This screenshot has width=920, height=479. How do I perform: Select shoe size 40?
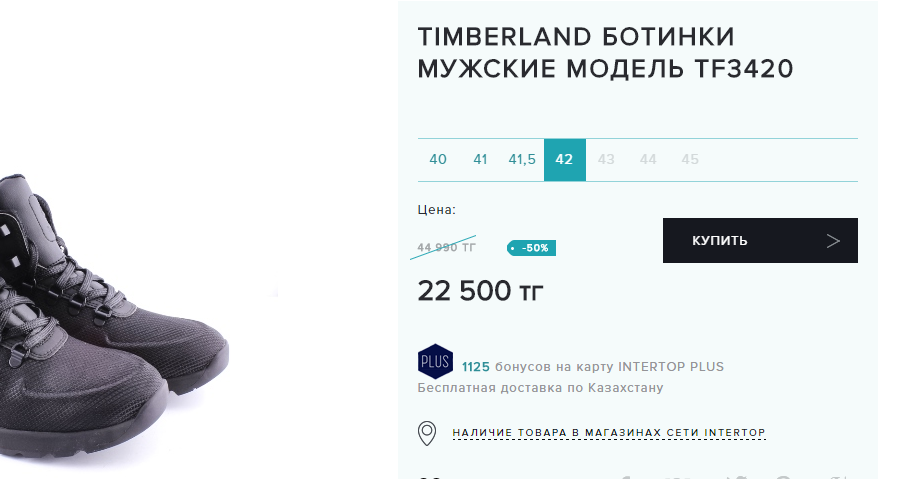pos(438,160)
